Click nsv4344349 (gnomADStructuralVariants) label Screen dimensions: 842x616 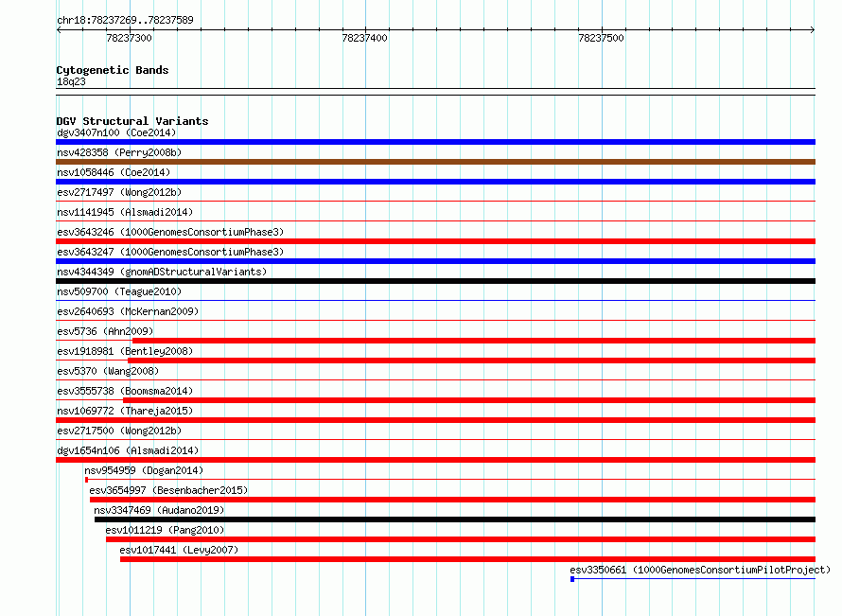162,272
